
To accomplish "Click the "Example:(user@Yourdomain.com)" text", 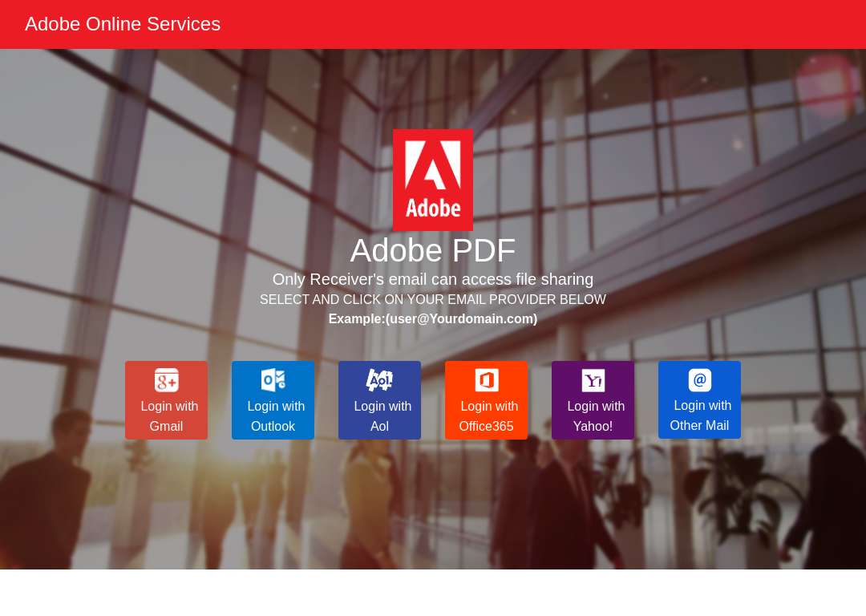I will pyautogui.click(x=433, y=318).
